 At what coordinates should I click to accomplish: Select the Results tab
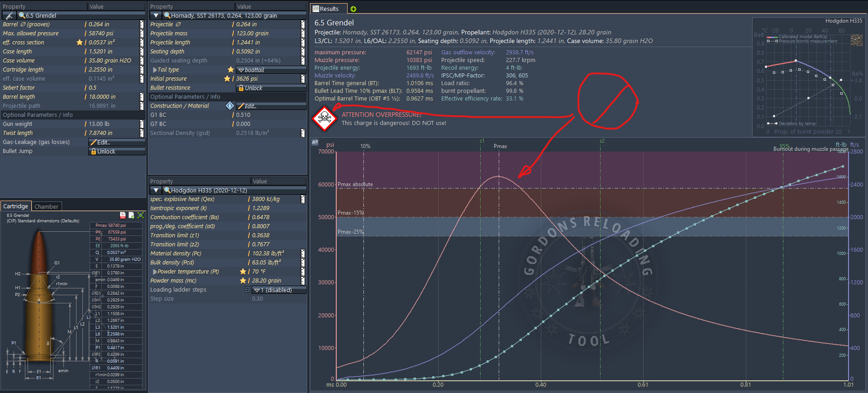pyautogui.click(x=329, y=9)
